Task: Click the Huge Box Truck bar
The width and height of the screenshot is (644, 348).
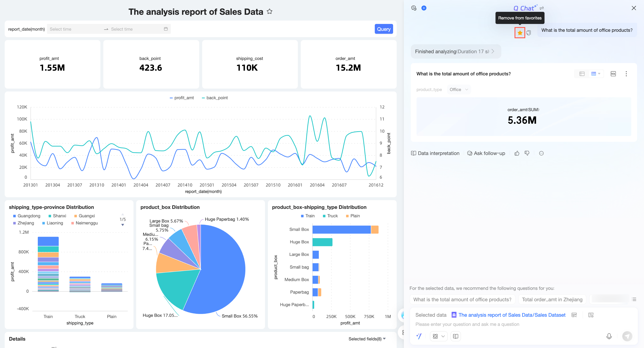Action: pyautogui.click(x=322, y=242)
